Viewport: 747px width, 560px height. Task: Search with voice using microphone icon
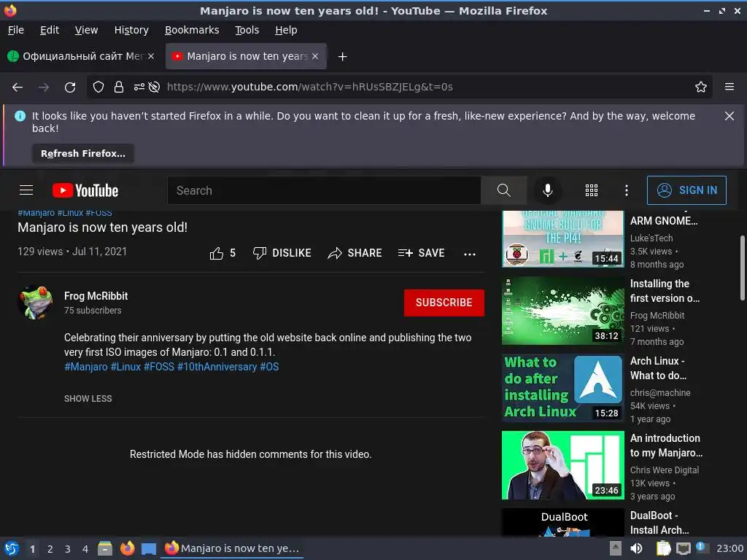pyautogui.click(x=548, y=190)
